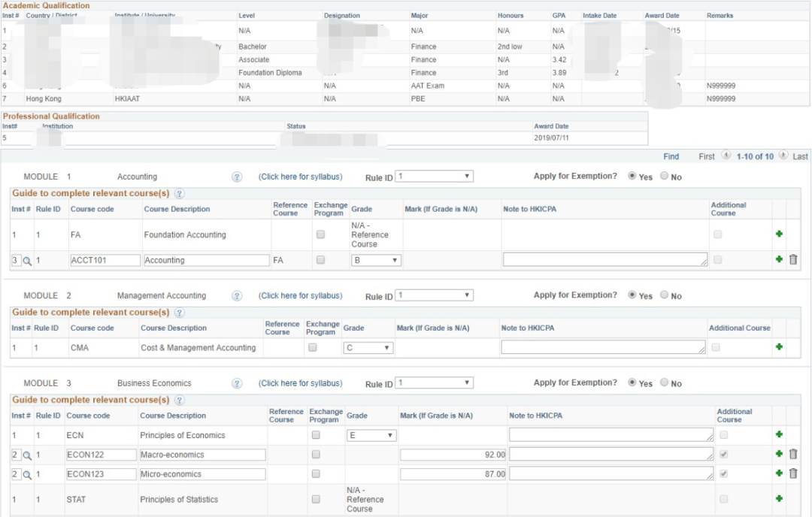Expand Rule ID dropdown for Module 2
This screenshot has width=812, height=517.
click(x=434, y=295)
